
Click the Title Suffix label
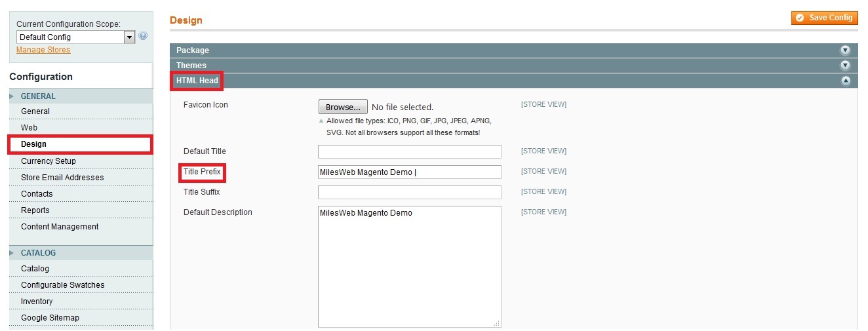pyautogui.click(x=202, y=192)
